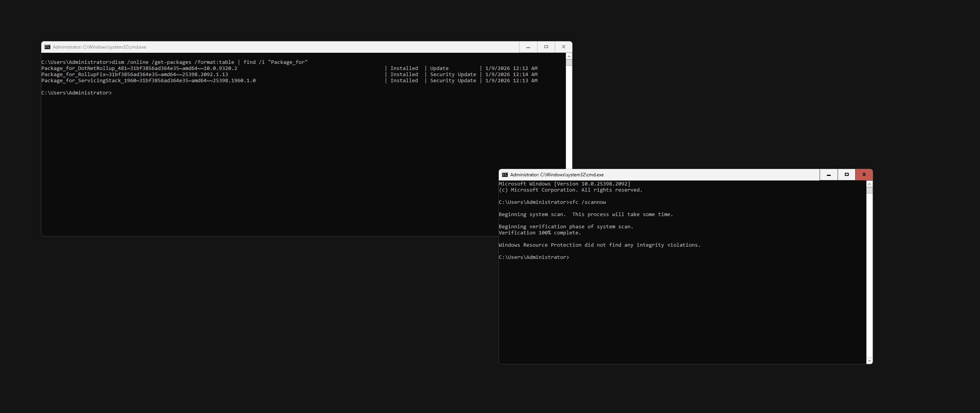Click the dism window title bar text

point(100,47)
